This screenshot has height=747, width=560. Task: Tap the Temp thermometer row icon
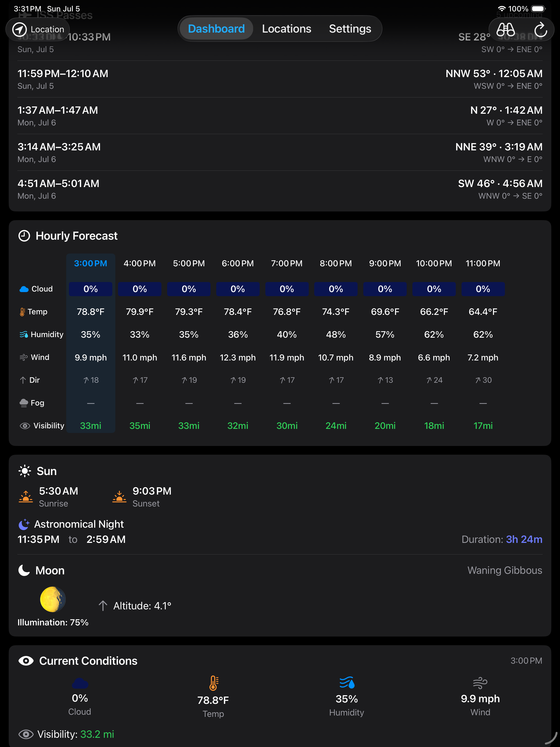[x=22, y=312]
